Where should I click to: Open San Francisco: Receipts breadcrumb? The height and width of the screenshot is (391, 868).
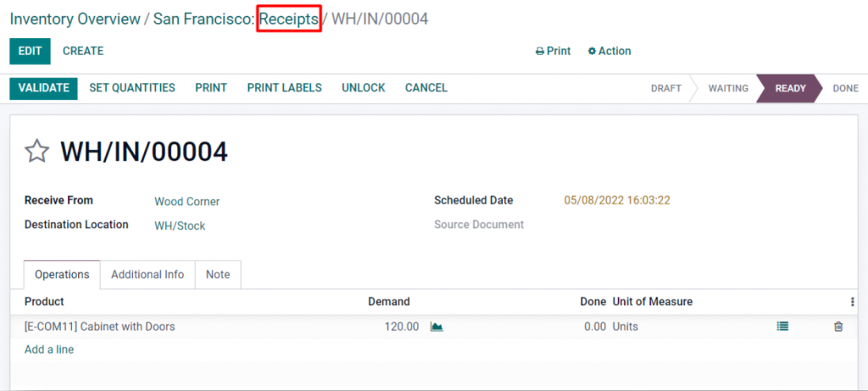click(236, 19)
